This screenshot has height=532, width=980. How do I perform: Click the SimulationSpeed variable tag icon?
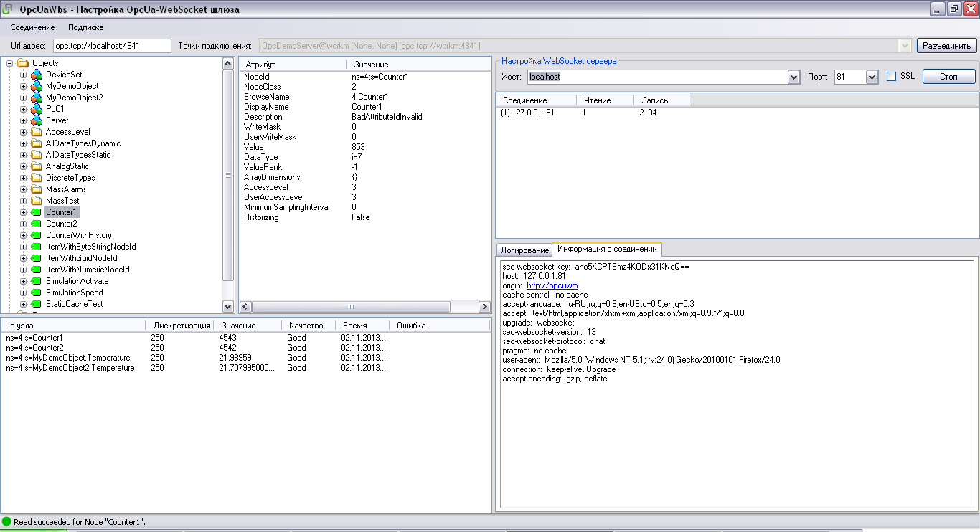coord(36,293)
